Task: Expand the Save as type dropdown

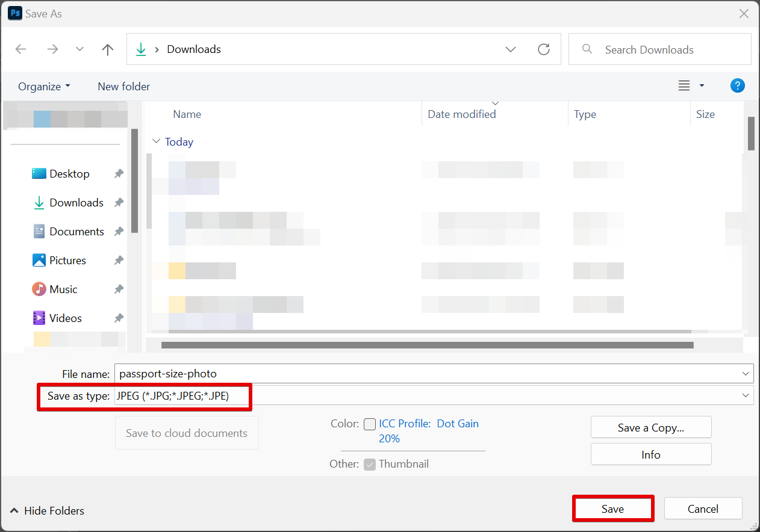Action: (x=746, y=395)
